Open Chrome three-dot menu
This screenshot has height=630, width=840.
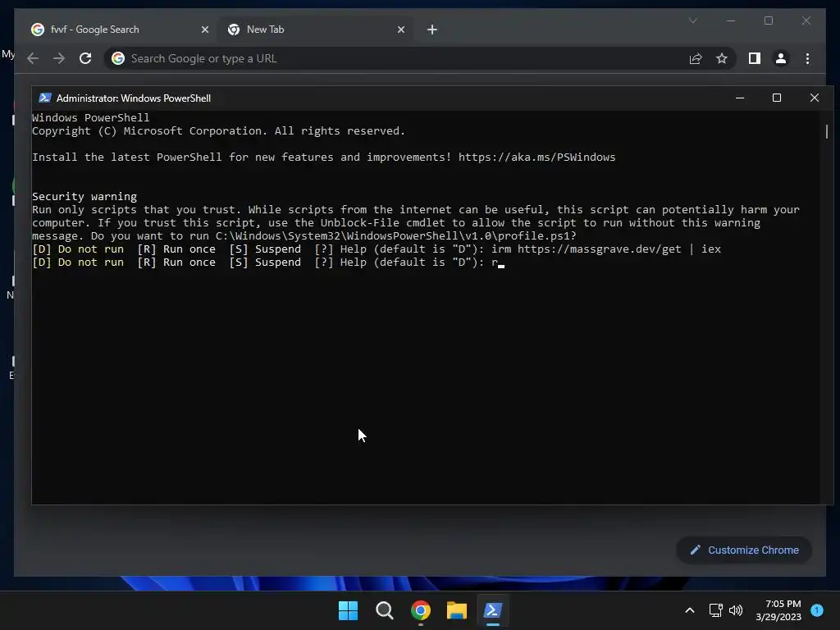pyautogui.click(x=807, y=58)
